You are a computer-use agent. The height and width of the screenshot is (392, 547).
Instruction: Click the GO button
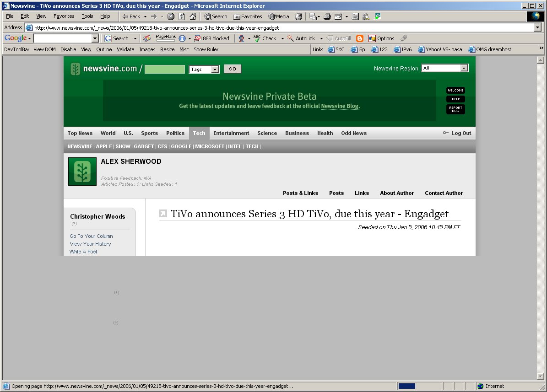tap(232, 69)
